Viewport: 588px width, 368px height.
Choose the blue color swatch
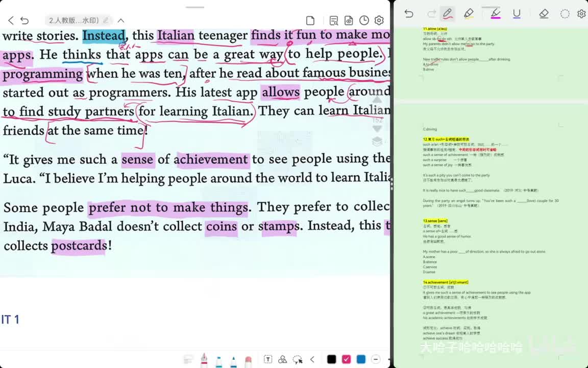click(361, 359)
